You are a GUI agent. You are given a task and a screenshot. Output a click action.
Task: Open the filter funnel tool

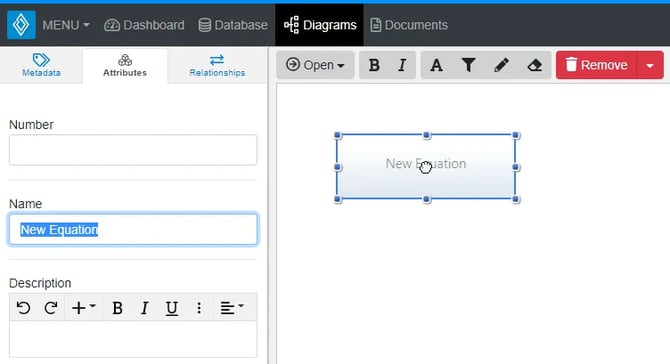click(x=469, y=65)
